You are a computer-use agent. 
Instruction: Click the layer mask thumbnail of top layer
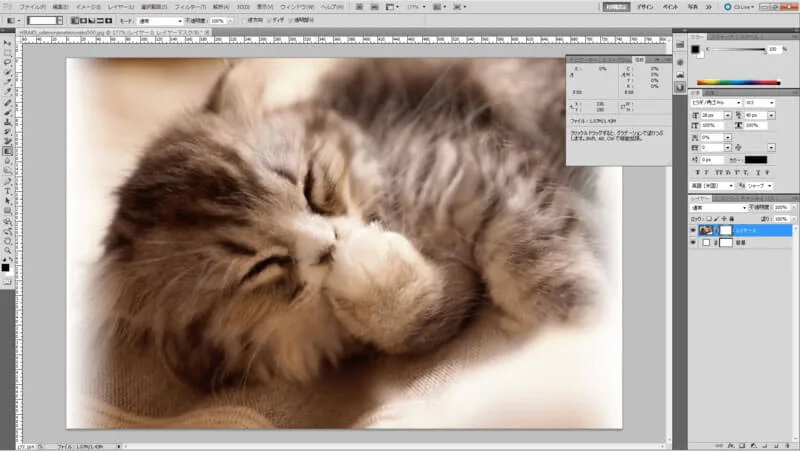tap(726, 230)
